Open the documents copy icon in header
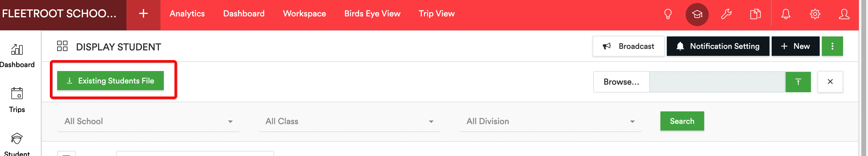This screenshot has width=868, height=156. 756,14
